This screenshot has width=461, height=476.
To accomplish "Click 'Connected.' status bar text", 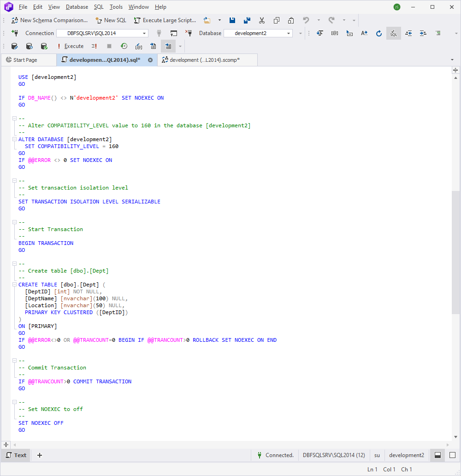I will [279, 455].
